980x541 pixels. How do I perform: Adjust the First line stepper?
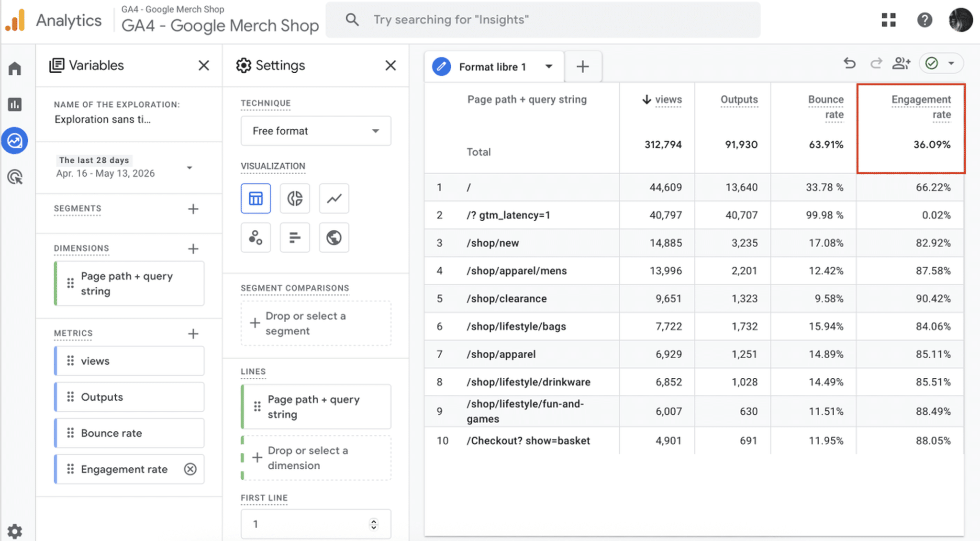click(x=374, y=524)
